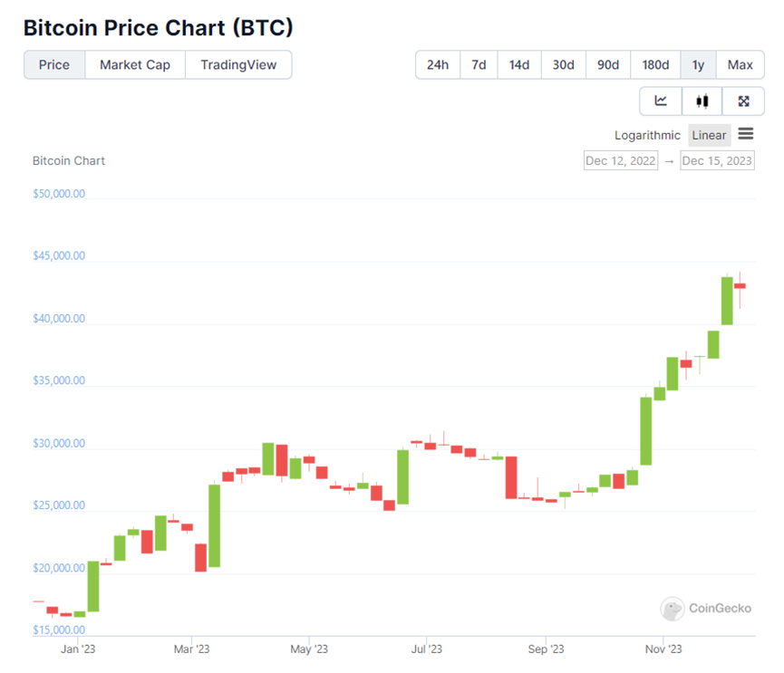Switch to Price tab
The width and height of the screenshot is (784, 673).
pos(54,65)
